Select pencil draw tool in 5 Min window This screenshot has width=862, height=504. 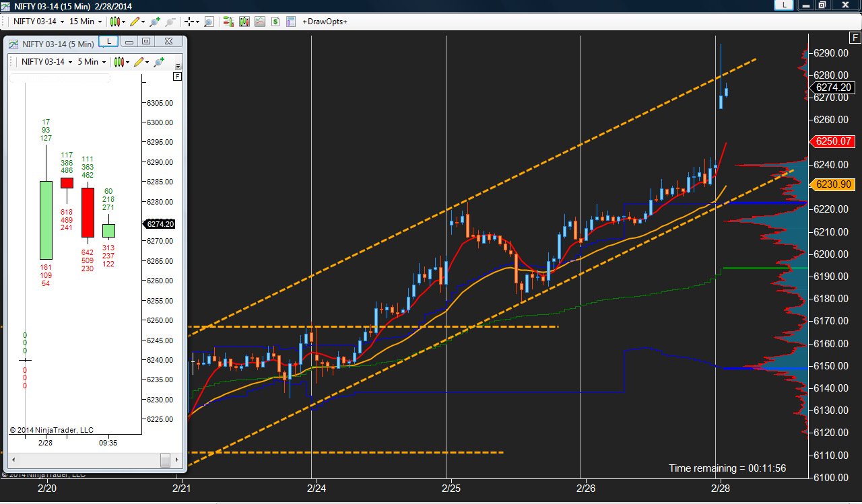tap(139, 62)
